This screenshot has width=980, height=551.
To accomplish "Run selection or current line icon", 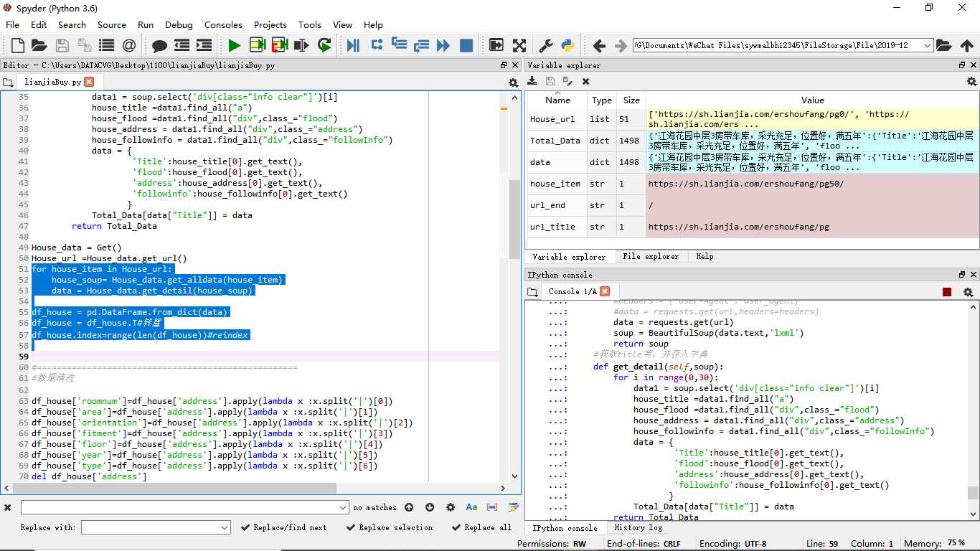I will [301, 45].
